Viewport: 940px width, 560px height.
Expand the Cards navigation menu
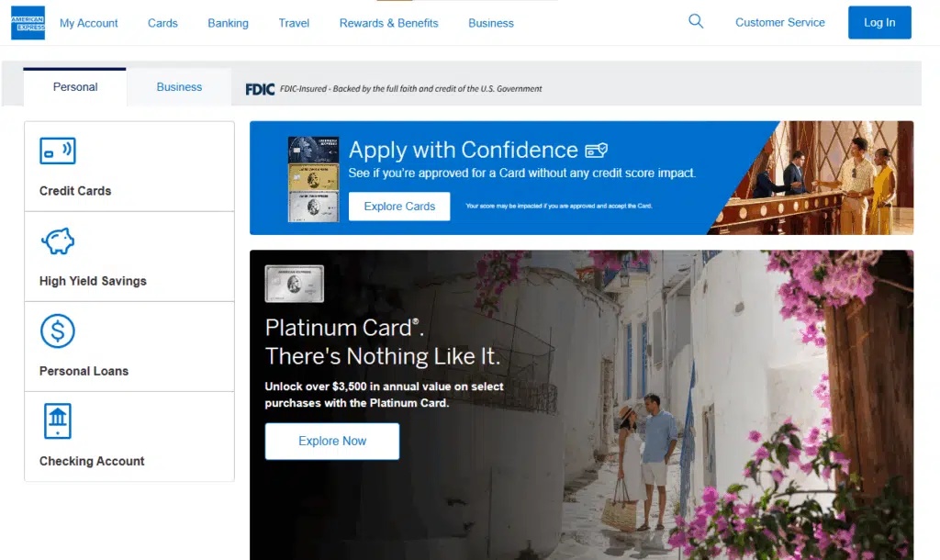[162, 23]
